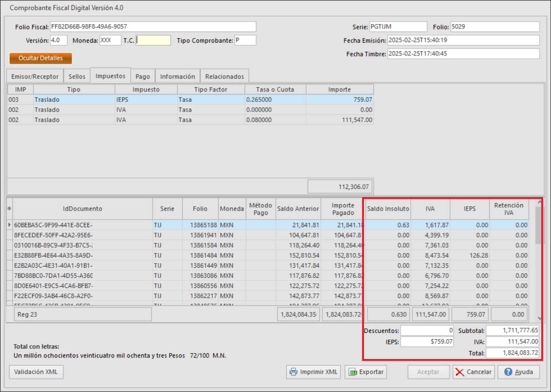Select document row 7BD88BC0-7DA1-4D55-A360
Viewport: 551px width, 392px height.
[x=271, y=275]
